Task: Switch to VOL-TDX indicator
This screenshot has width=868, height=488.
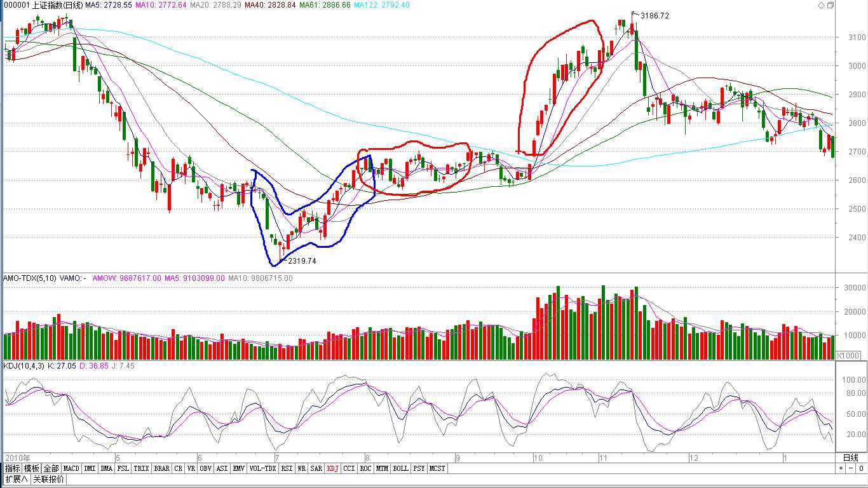Action: tap(263, 468)
